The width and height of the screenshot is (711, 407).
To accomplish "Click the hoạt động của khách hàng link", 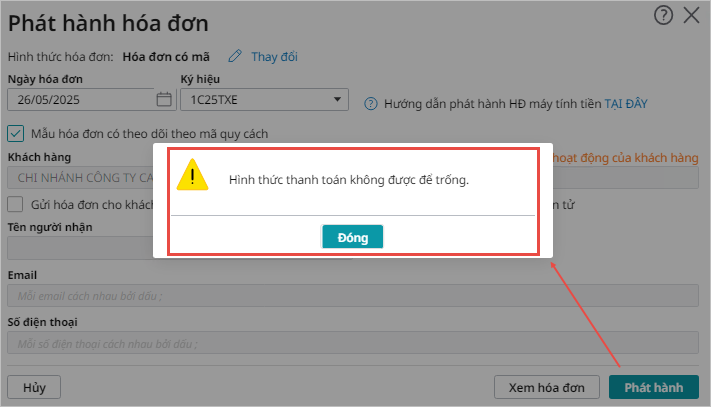I will tap(625, 158).
